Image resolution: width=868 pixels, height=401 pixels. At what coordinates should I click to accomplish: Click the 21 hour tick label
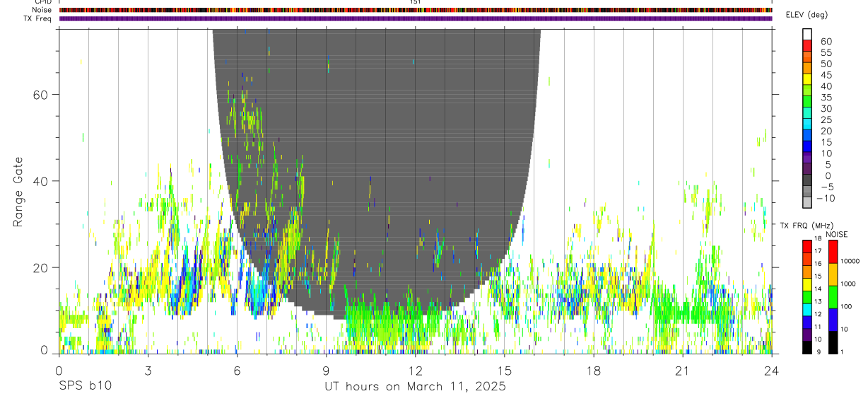(683, 371)
